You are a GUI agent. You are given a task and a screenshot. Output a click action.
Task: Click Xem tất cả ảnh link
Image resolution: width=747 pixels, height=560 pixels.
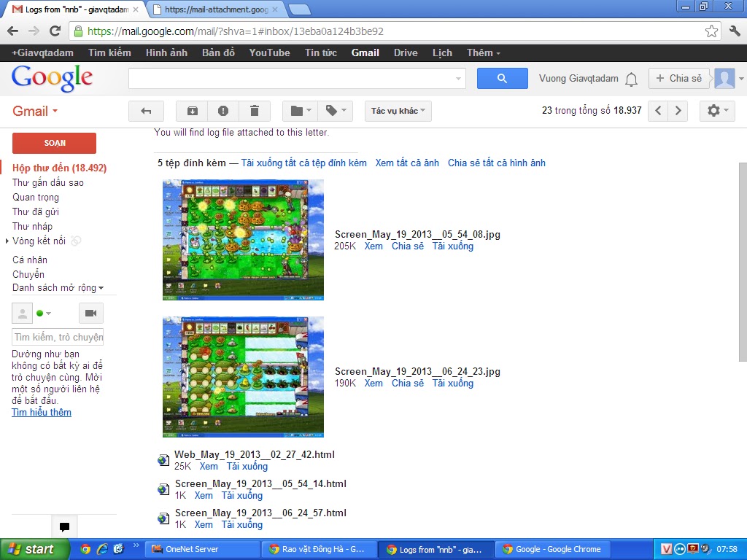[x=407, y=163]
